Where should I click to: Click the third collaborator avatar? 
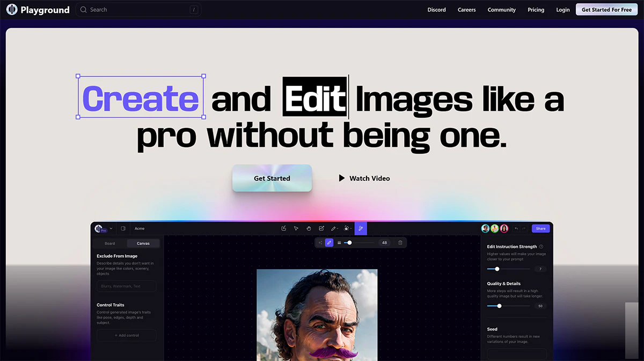click(504, 228)
